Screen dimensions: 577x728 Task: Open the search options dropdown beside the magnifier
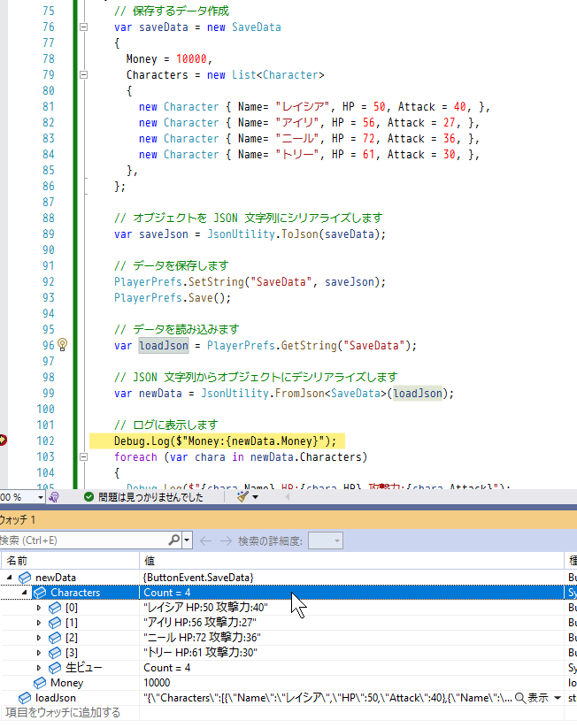[187, 540]
